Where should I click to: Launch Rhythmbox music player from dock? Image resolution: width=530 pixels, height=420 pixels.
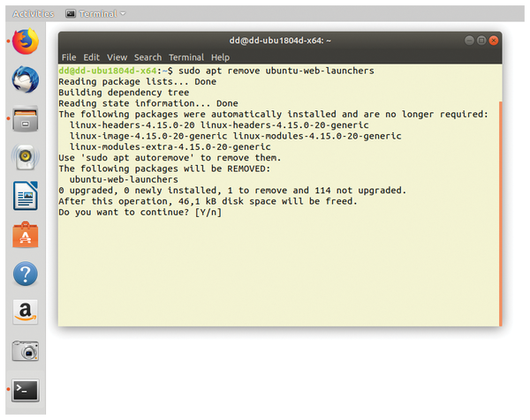[x=25, y=158]
